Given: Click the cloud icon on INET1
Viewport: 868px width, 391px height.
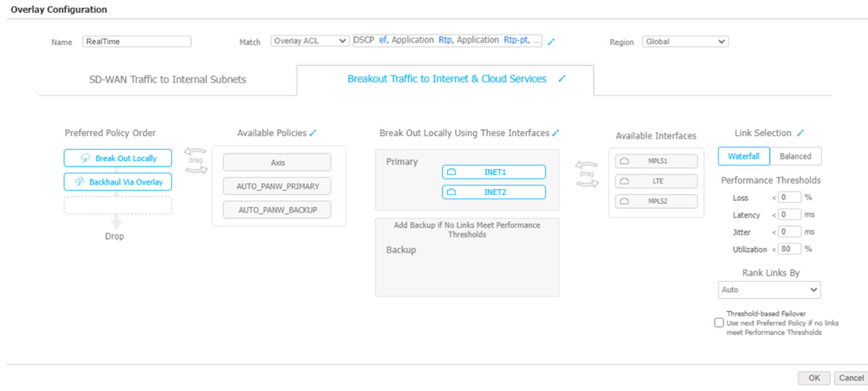Looking at the screenshot, I should 451,172.
